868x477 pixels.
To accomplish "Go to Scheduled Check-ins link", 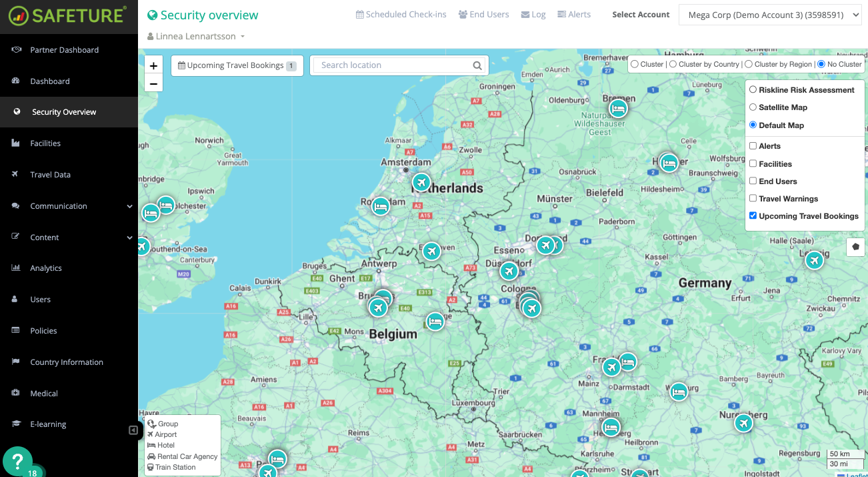I will point(401,15).
